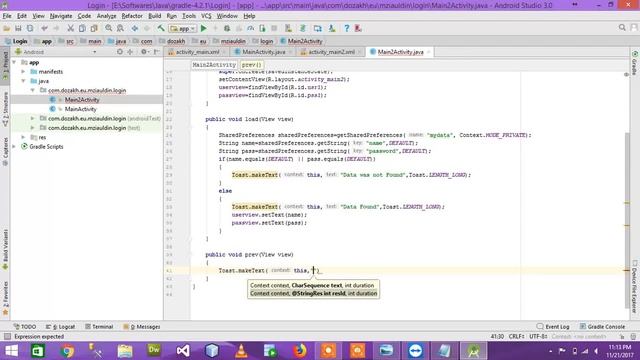This screenshot has width=640, height=360.
Task: Open Project Structure toolbar icon
Action: tap(318, 28)
